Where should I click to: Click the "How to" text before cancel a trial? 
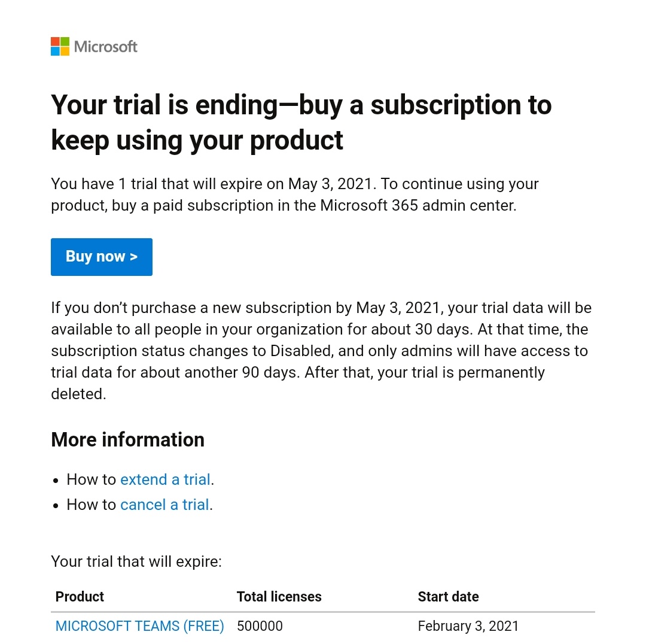91,505
